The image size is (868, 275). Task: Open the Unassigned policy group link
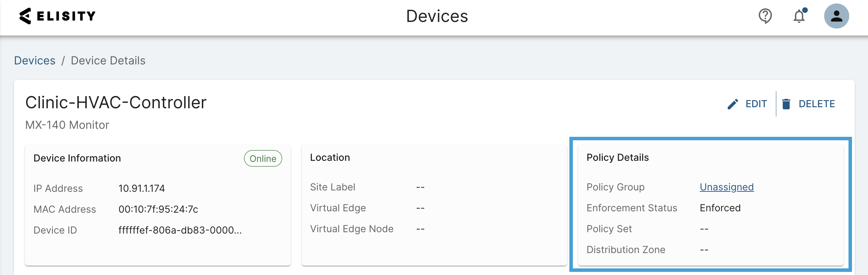coord(727,187)
